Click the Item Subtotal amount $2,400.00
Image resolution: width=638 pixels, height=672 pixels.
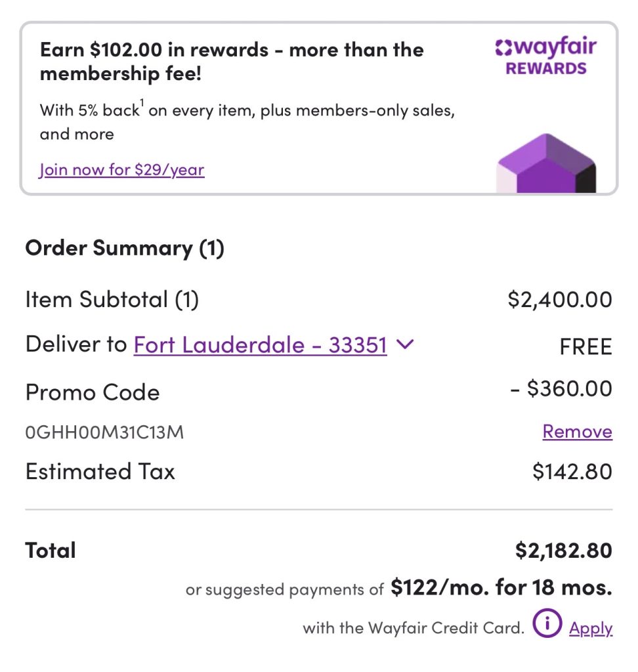(559, 300)
